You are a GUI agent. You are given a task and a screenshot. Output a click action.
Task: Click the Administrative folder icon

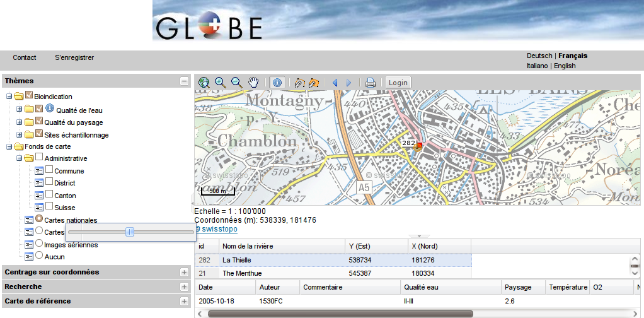point(29,158)
